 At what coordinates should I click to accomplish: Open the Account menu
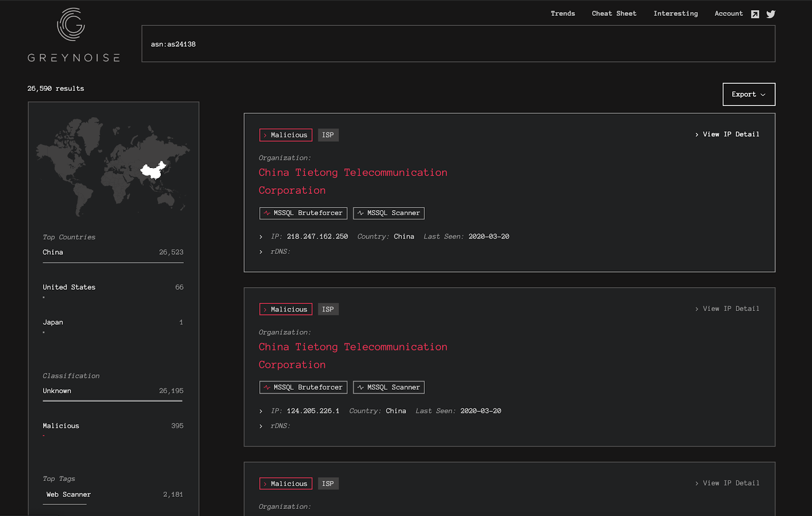pos(728,14)
